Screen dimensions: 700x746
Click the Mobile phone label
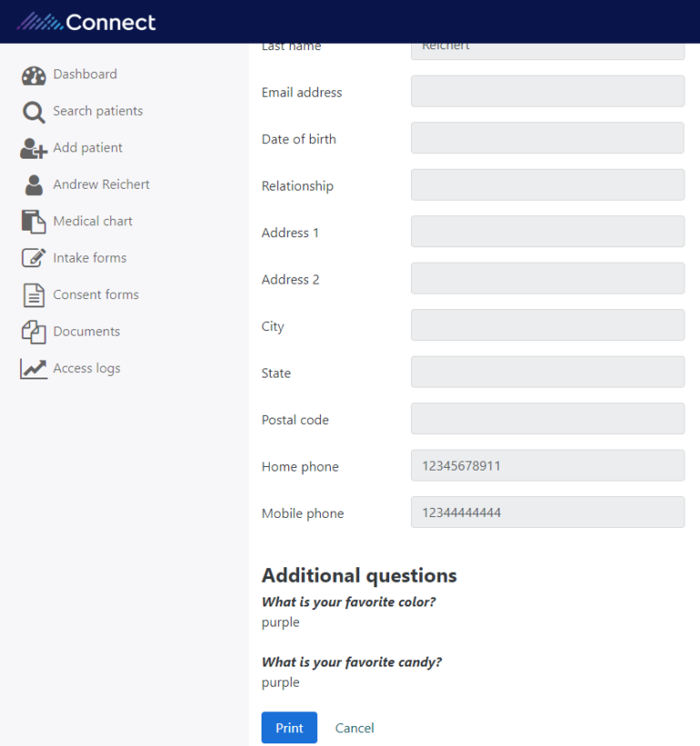(303, 513)
